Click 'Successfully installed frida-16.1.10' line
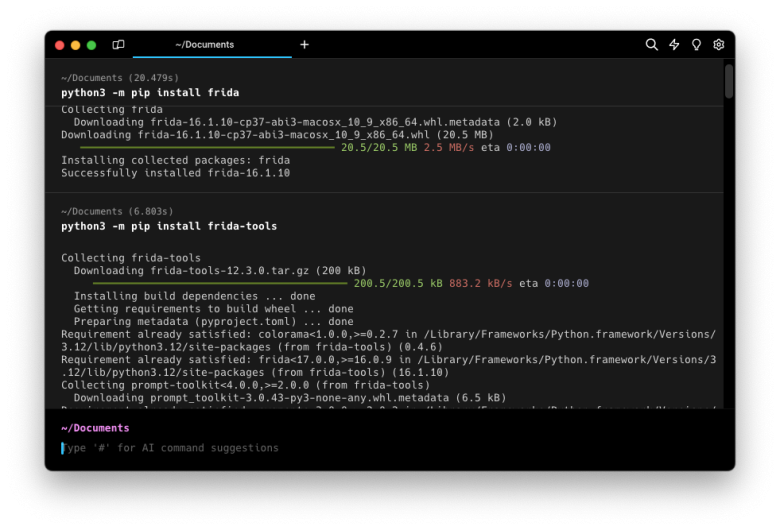Viewport: 780px width, 530px height. pos(175,173)
